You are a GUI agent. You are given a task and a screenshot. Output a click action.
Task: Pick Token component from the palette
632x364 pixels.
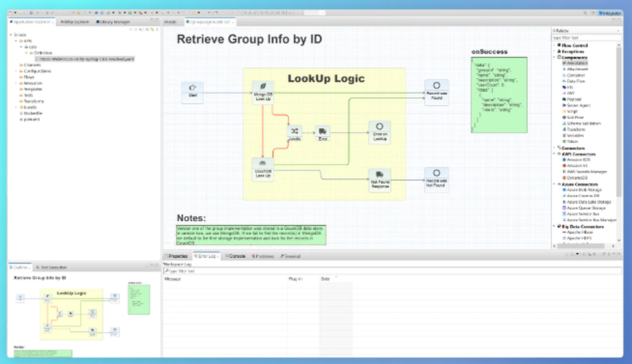pos(570,142)
